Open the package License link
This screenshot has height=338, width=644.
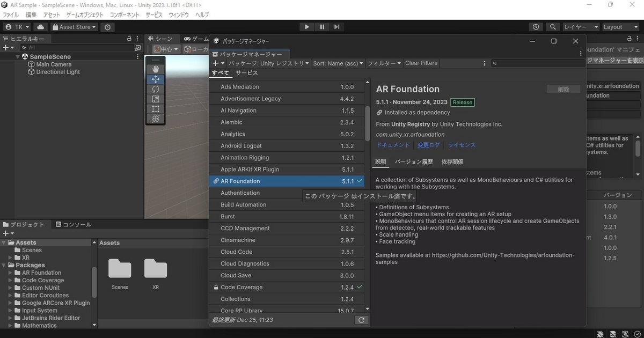462,145
